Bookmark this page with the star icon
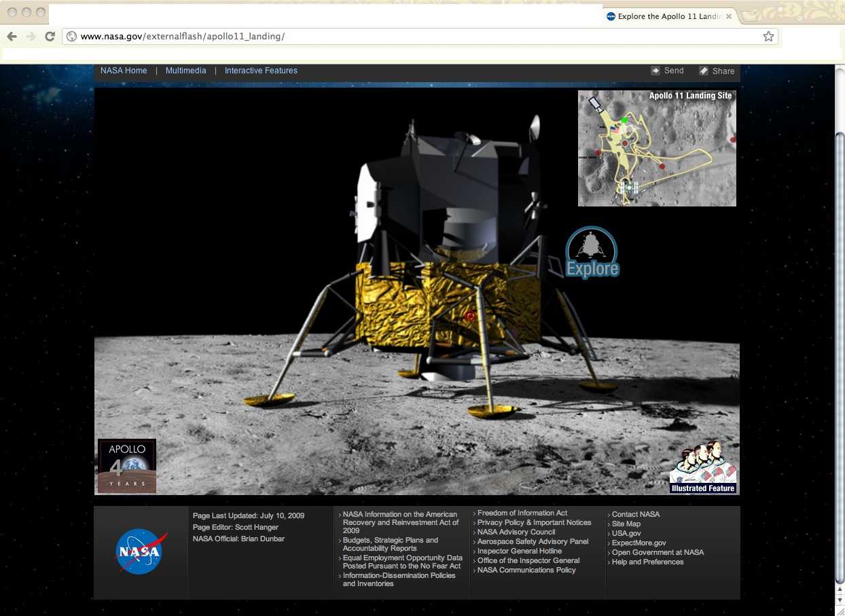Viewport: 845px width, 616px height. (x=768, y=36)
